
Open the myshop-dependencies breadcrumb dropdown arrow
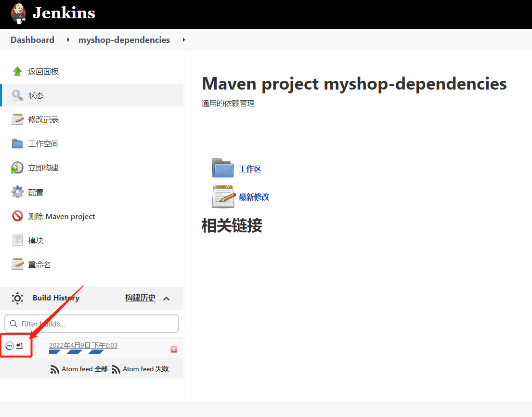pyautogui.click(x=183, y=39)
